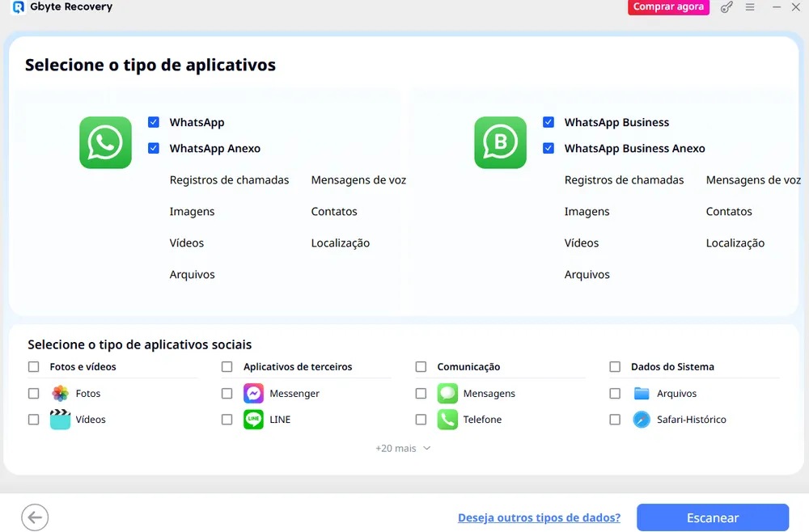
Task: Open the hamburger menu in title bar
Action: 750,7
